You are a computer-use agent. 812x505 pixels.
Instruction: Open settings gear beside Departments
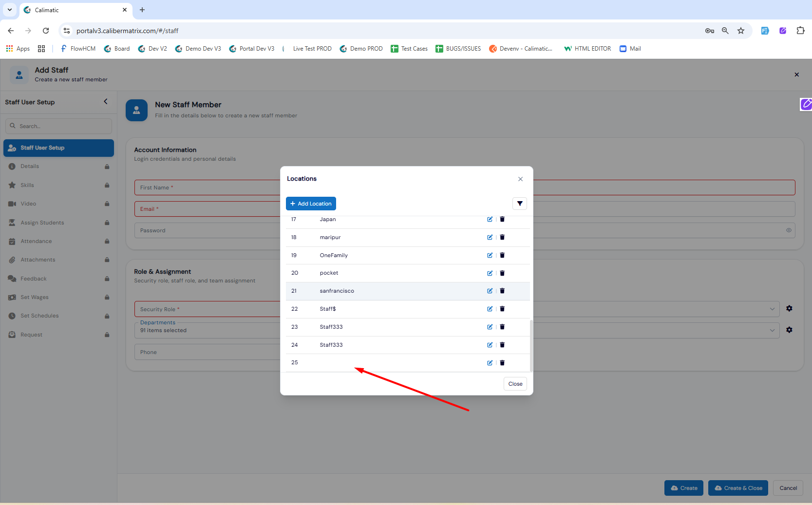(x=789, y=330)
